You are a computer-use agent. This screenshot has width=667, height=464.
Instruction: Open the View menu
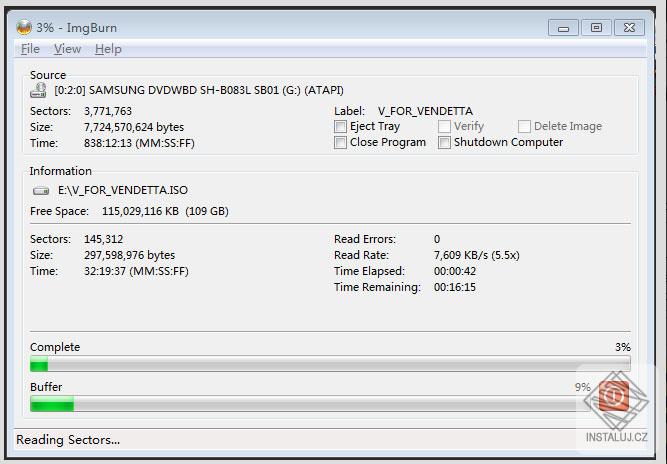pyautogui.click(x=67, y=49)
